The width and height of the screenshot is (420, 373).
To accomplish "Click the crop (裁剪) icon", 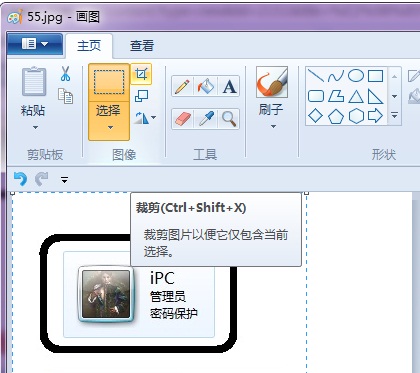I will pos(141,74).
